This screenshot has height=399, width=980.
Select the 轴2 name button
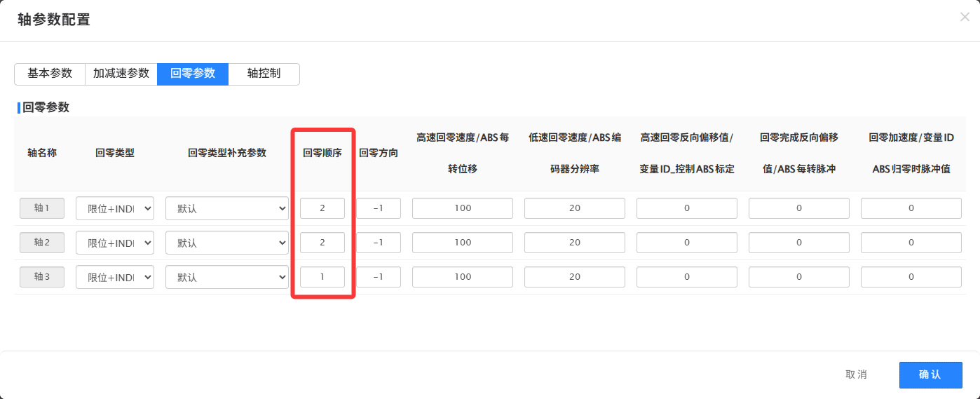point(42,243)
